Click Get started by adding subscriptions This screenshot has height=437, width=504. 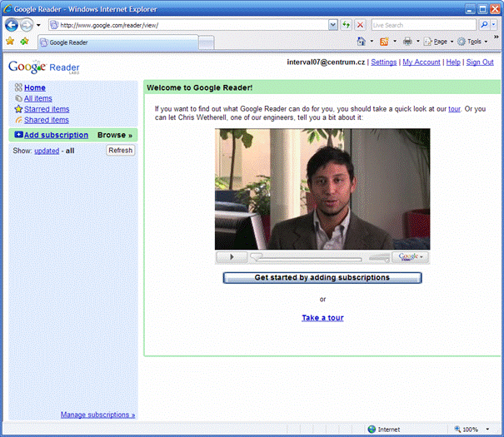[x=322, y=277]
